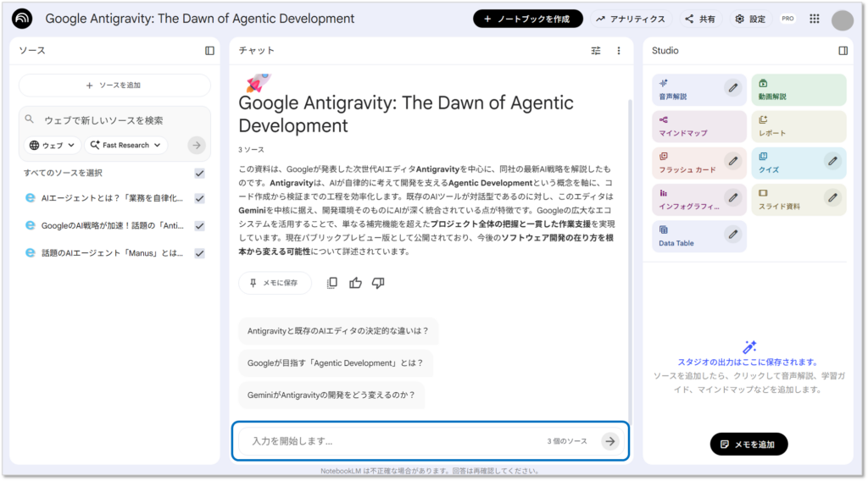Edit the 音声解説 tile with the pencil icon
Viewport: 868px width, 481px height.
(x=733, y=87)
